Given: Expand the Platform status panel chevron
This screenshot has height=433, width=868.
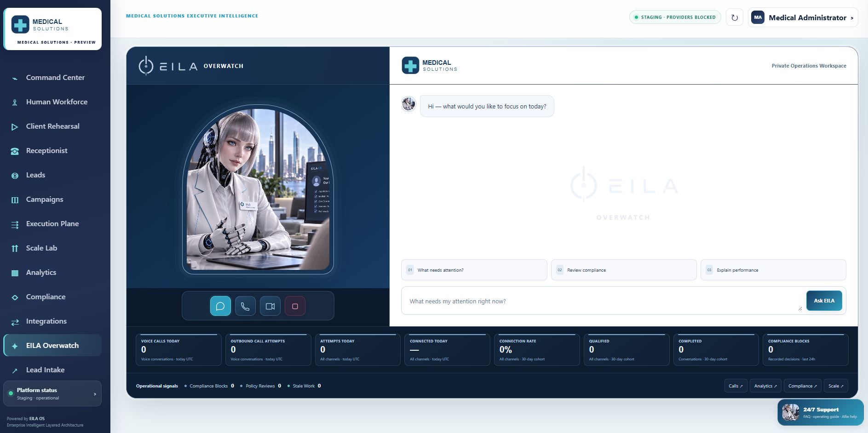Looking at the screenshot, I should [x=95, y=394].
